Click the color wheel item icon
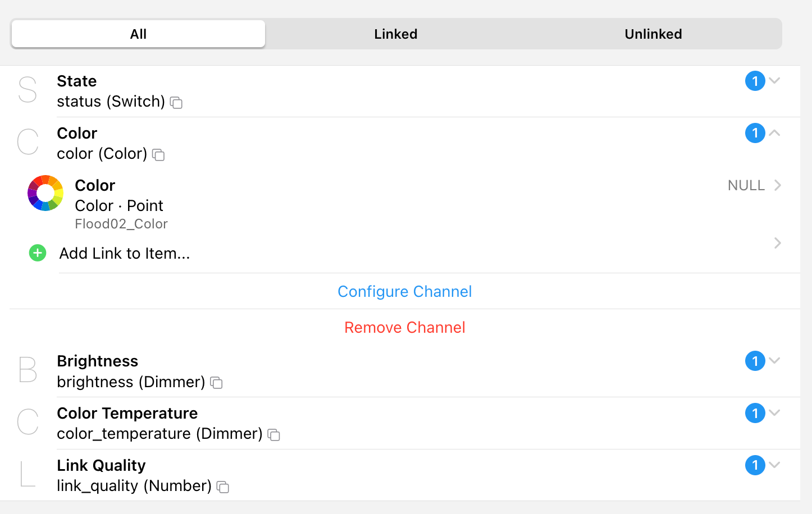Image resolution: width=812 pixels, height=514 pixels. [x=45, y=193]
